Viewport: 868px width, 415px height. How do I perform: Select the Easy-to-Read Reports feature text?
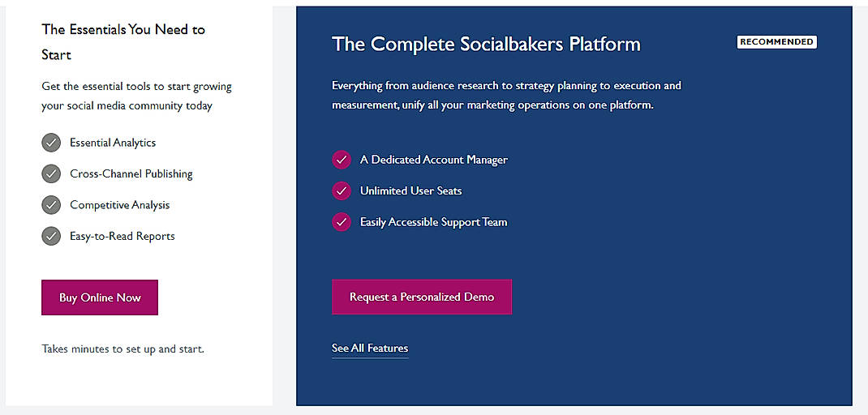(x=122, y=236)
